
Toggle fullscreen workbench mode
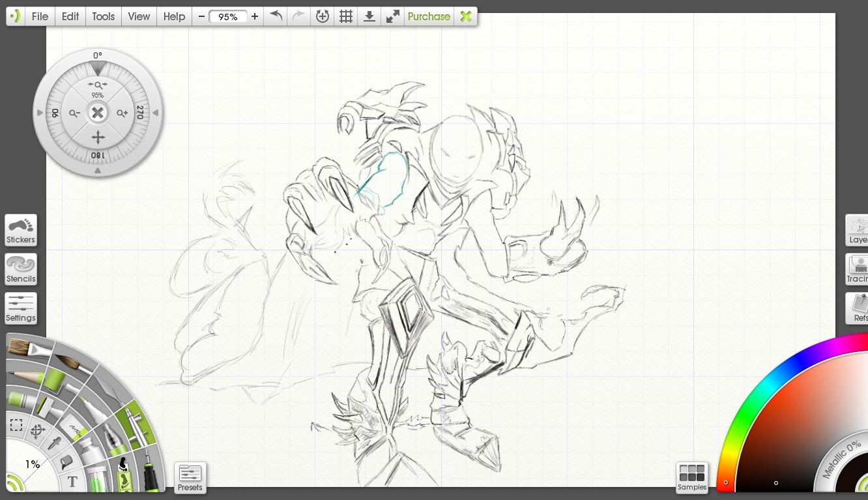pyautogui.click(x=392, y=16)
